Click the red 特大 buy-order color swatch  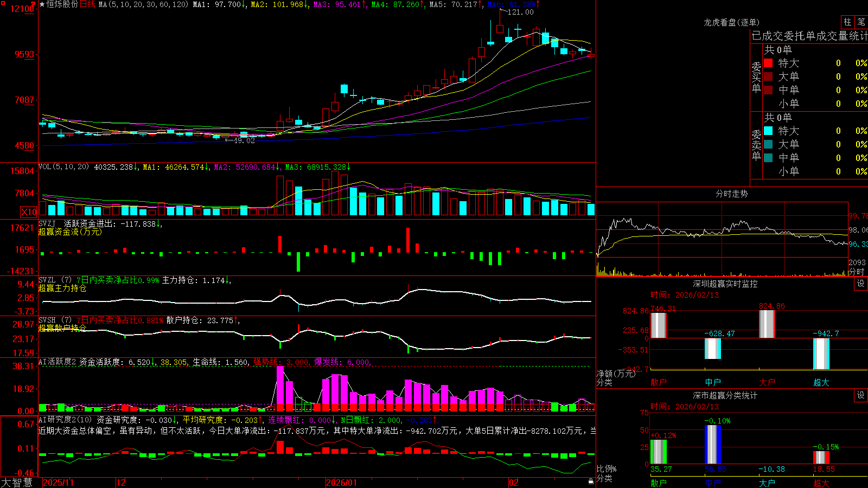point(768,63)
